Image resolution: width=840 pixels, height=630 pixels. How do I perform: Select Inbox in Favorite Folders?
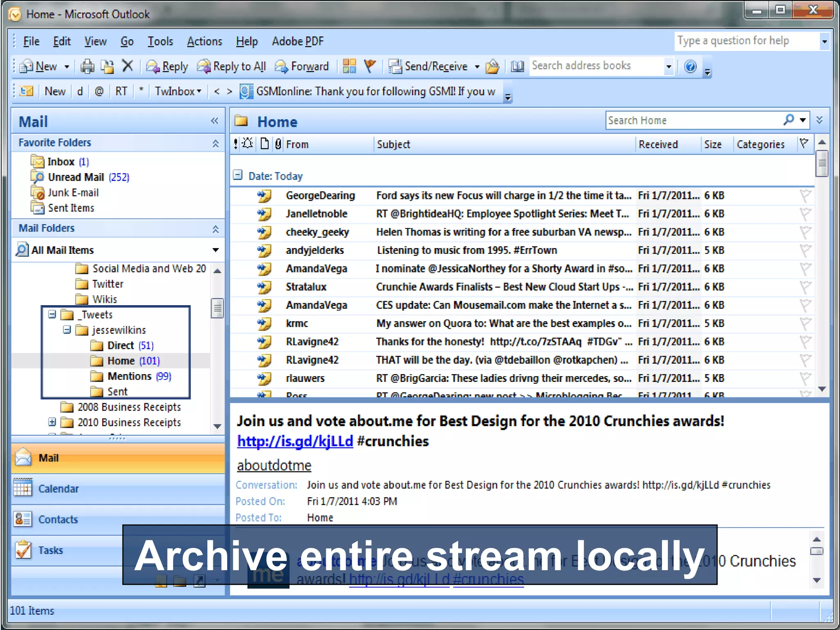pos(60,162)
